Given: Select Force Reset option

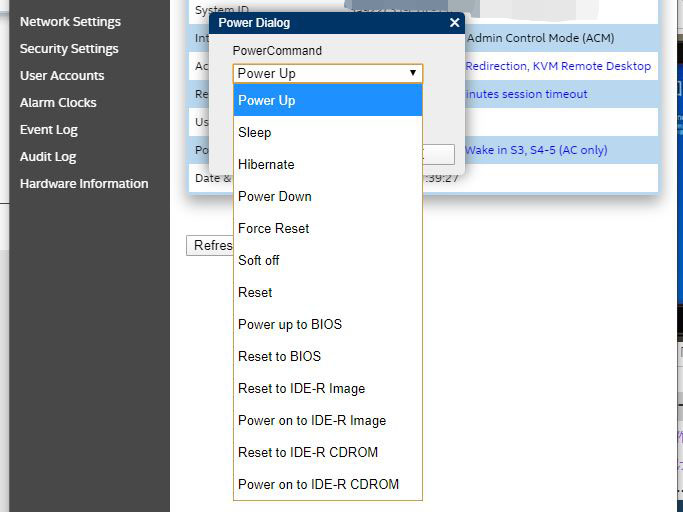Looking at the screenshot, I should tap(328, 228).
